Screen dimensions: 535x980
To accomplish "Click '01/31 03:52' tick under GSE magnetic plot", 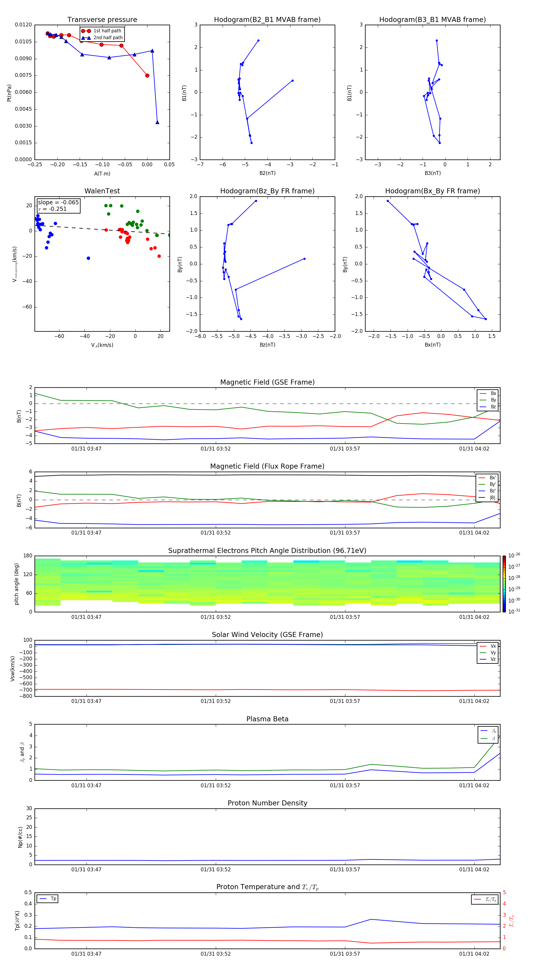I will click(x=215, y=449).
